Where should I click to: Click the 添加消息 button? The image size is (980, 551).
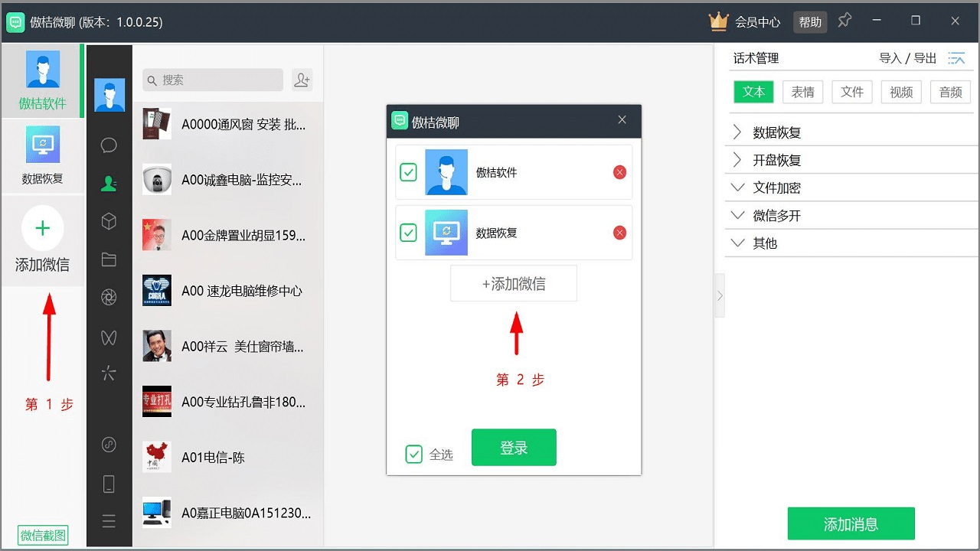[x=851, y=523]
